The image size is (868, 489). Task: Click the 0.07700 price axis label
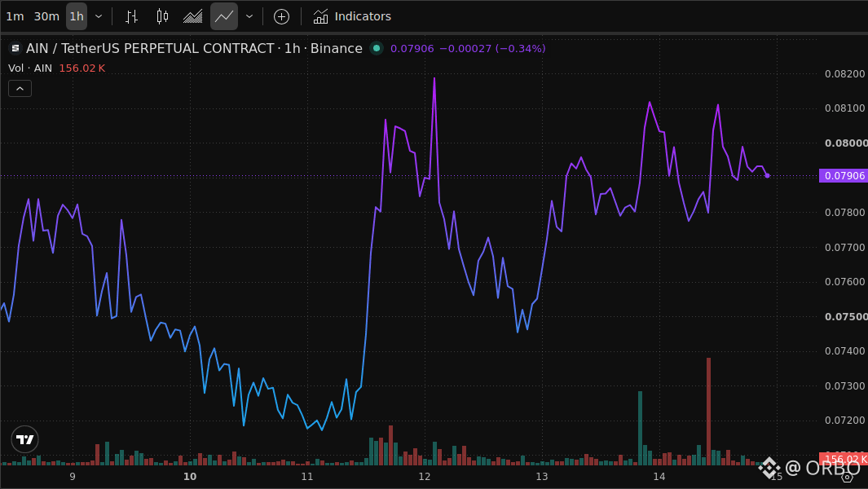844,247
